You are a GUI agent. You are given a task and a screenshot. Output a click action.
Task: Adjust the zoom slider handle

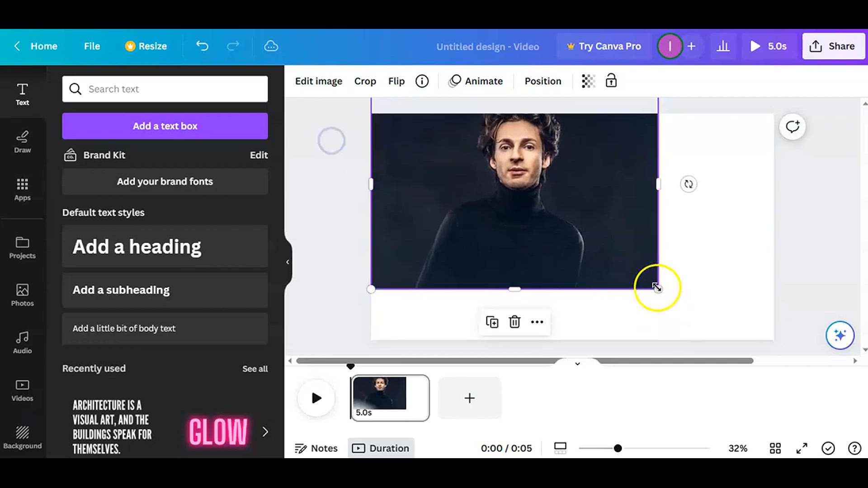pyautogui.click(x=618, y=448)
